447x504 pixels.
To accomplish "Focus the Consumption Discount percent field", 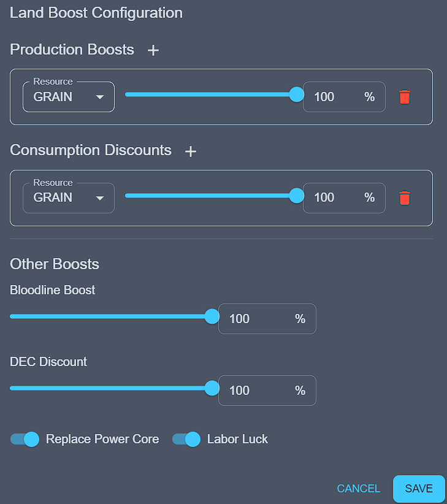I will [x=334, y=198].
